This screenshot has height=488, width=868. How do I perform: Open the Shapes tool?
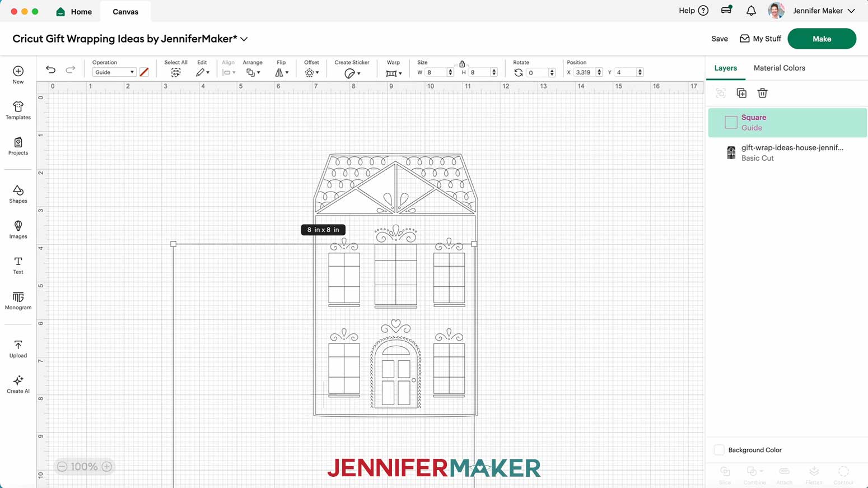click(x=18, y=194)
